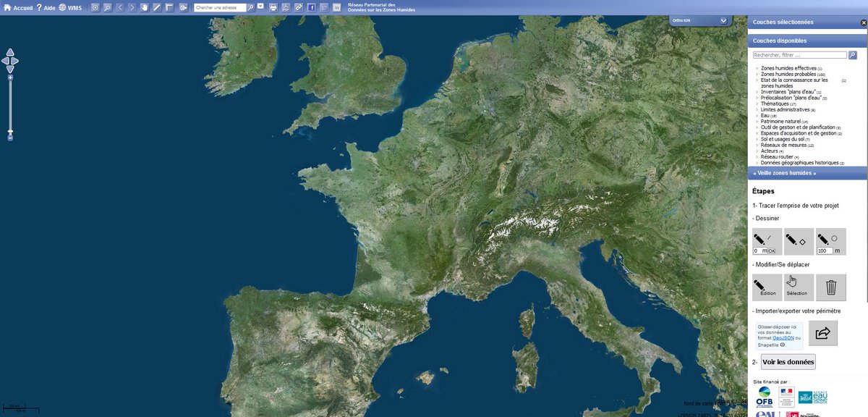This screenshot has width=868, height=417.
Task: Select the distance measure line tool
Action: coord(157,7)
